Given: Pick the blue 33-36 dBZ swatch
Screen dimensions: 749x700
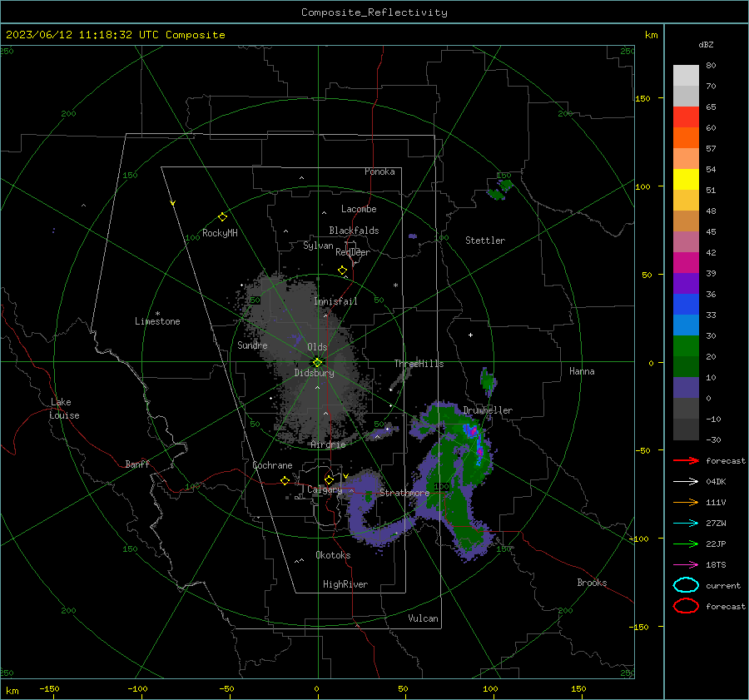Looking at the screenshot, I should pyautogui.click(x=686, y=305).
